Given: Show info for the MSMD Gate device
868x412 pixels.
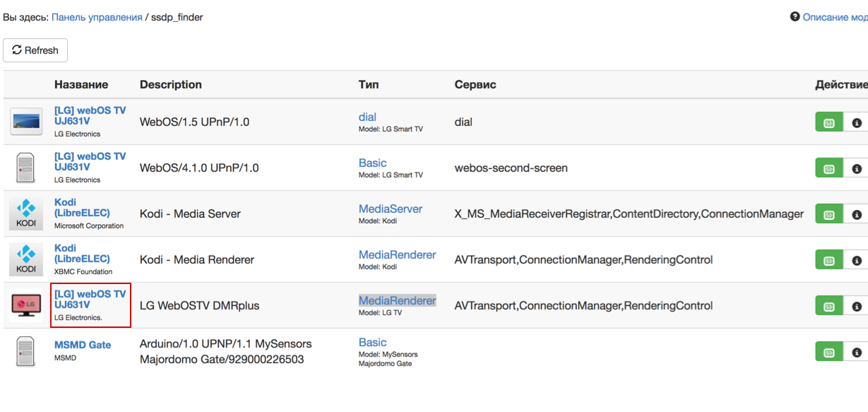Looking at the screenshot, I should coord(857,352).
